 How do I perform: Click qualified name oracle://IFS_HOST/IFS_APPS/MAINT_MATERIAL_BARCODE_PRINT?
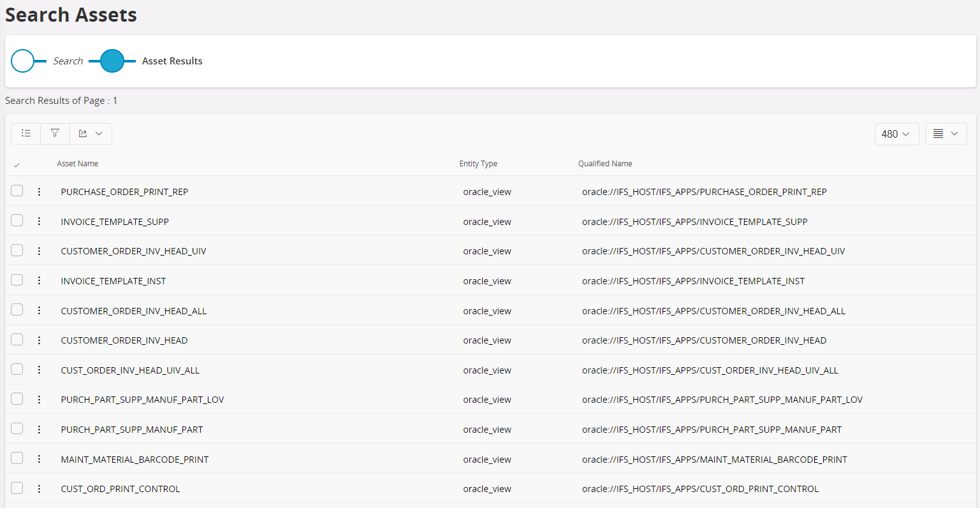pyautogui.click(x=715, y=460)
